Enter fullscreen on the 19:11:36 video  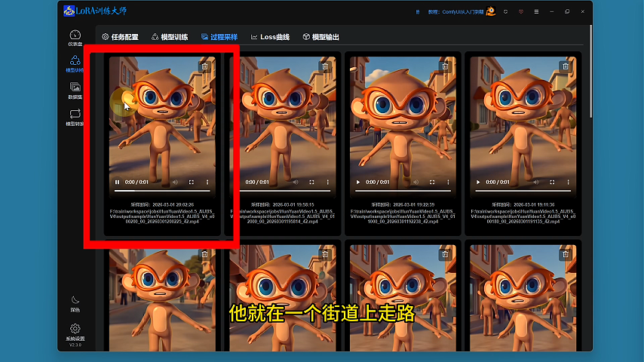coord(553,182)
